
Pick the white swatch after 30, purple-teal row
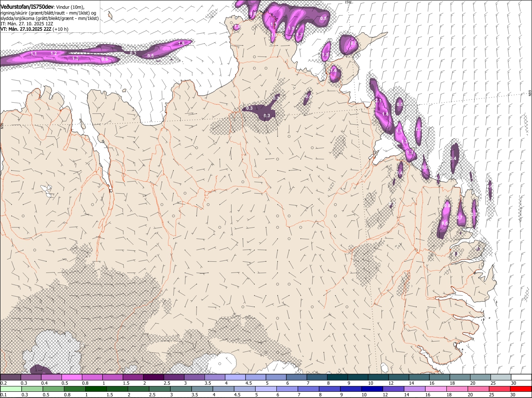521,377
